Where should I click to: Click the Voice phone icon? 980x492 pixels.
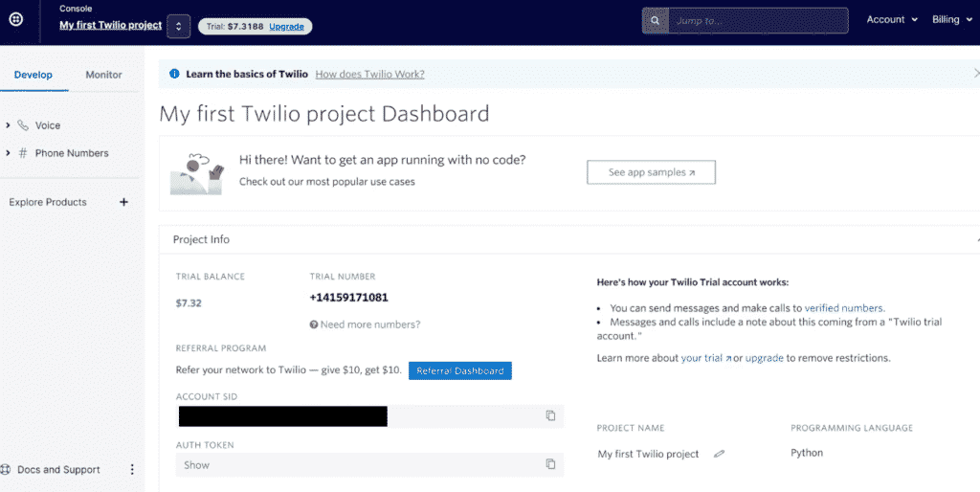tap(23, 125)
